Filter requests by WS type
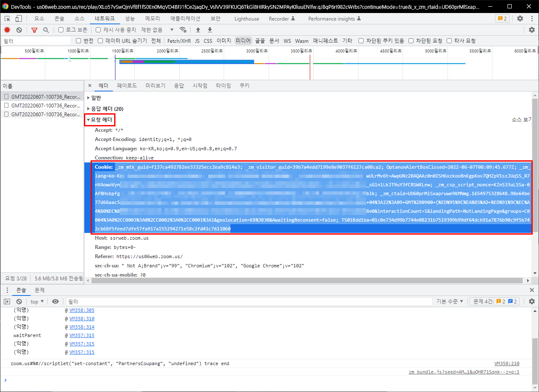The width and height of the screenshot is (539, 392). [x=287, y=41]
